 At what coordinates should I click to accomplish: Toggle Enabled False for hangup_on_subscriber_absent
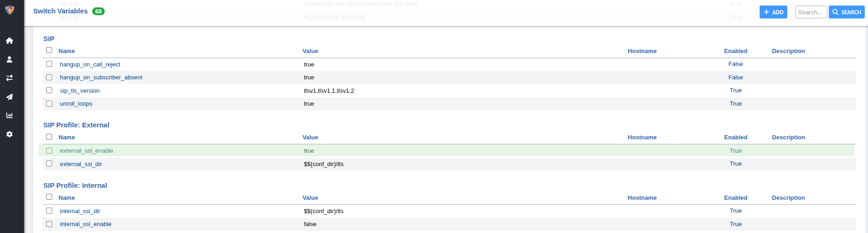pyautogui.click(x=735, y=78)
